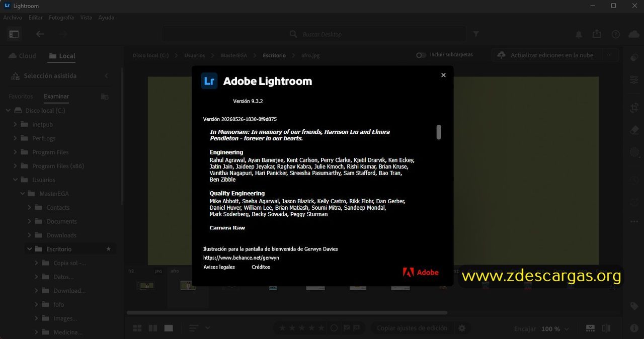Click the new folder icon beside Examinar
This screenshot has width=644, height=339.
[105, 96]
